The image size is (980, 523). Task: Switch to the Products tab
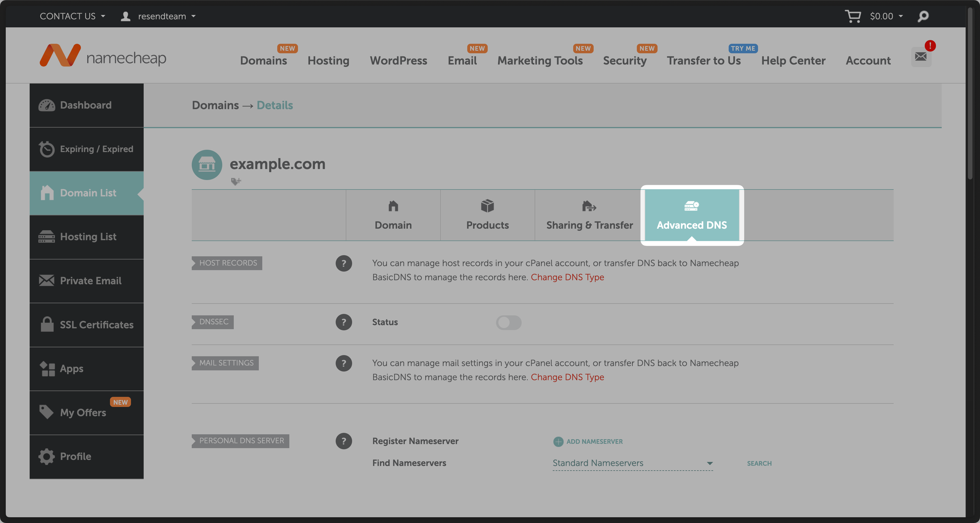(487, 215)
